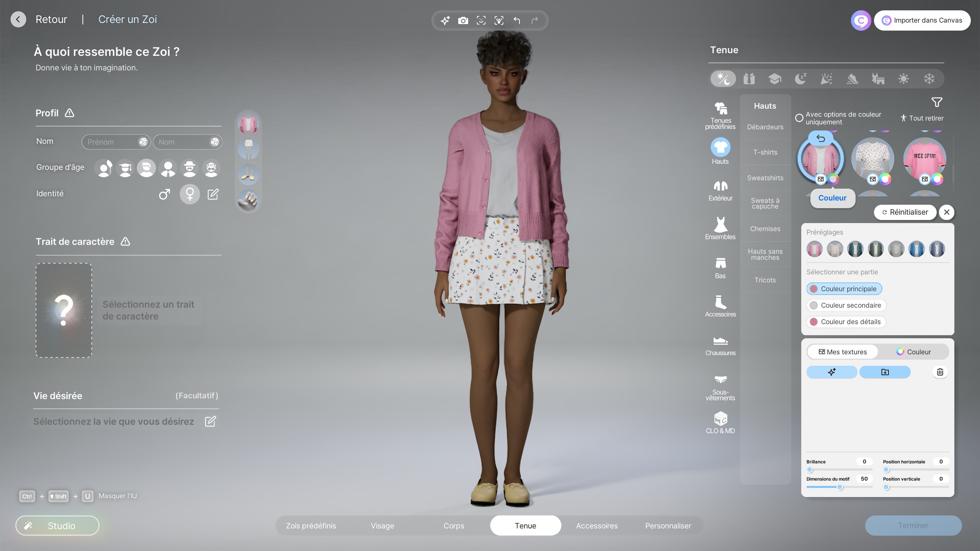Click the camera screenshot icon
Viewport: 980px width, 551px height.
coord(463,20)
